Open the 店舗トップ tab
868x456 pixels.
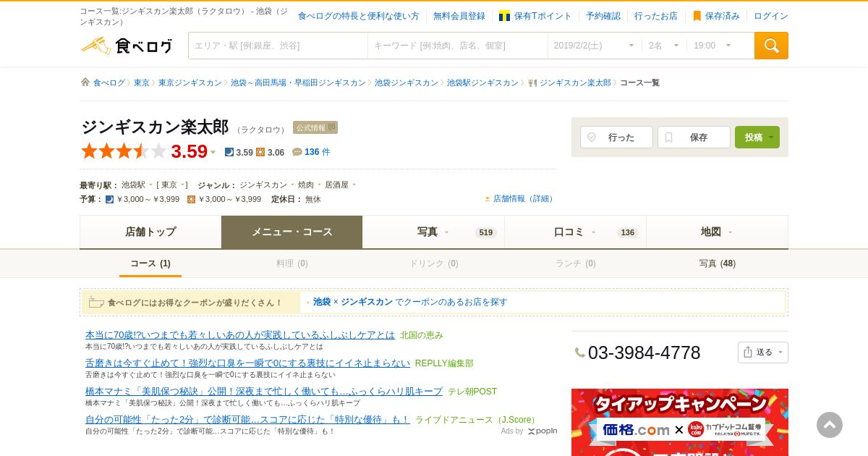(x=150, y=232)
